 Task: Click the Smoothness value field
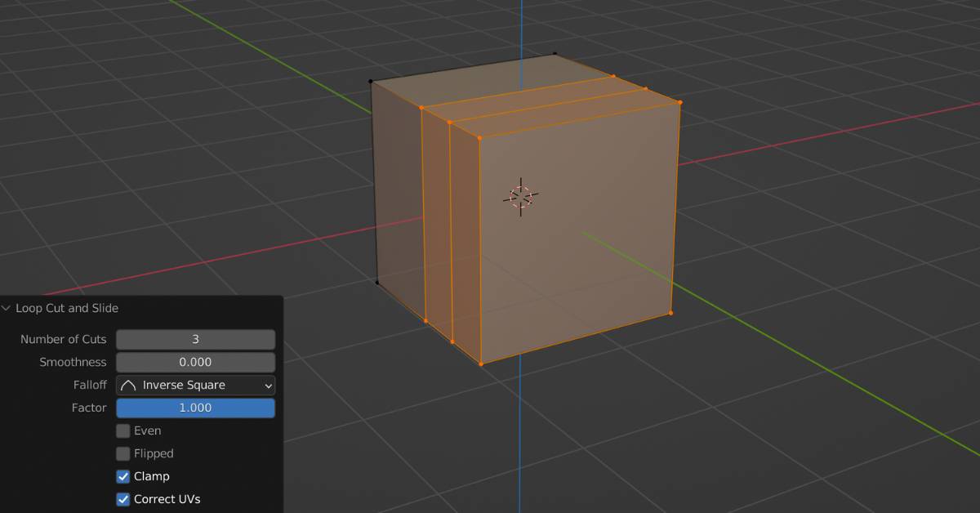(x=195, y=362)
